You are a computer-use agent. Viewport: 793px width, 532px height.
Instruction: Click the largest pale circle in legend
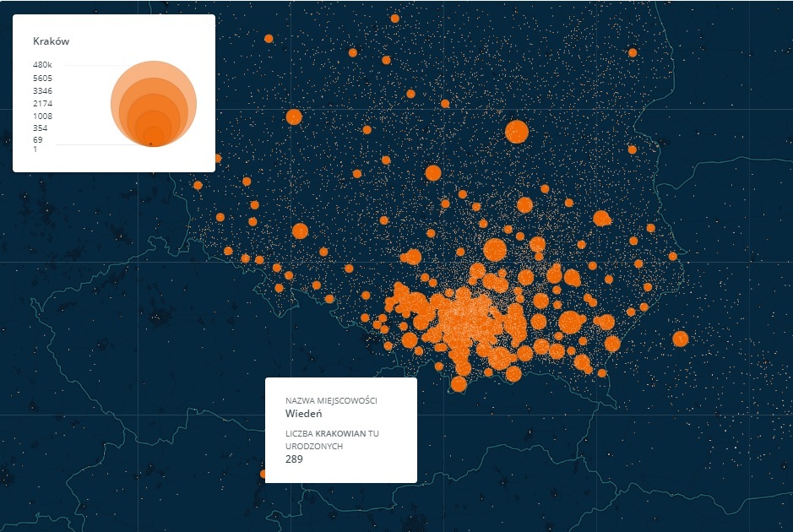[154, 104]
